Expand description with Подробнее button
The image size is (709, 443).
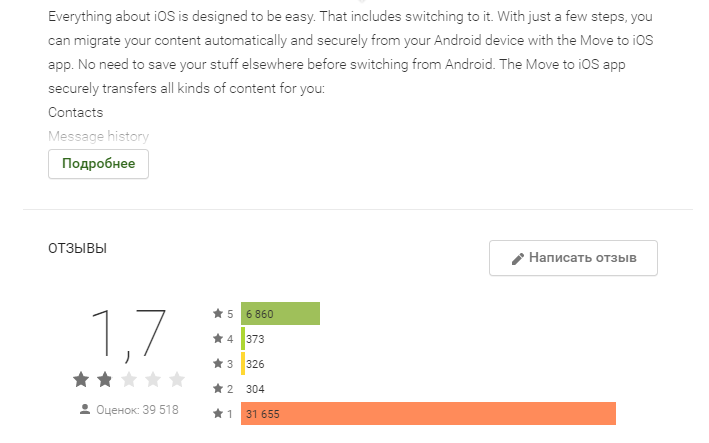point(99,164)
